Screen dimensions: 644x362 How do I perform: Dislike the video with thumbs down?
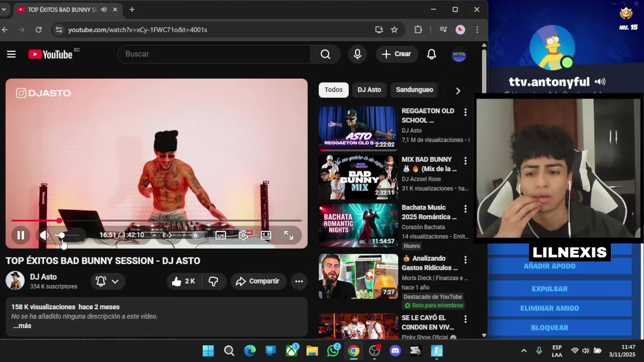pos(213,281)
